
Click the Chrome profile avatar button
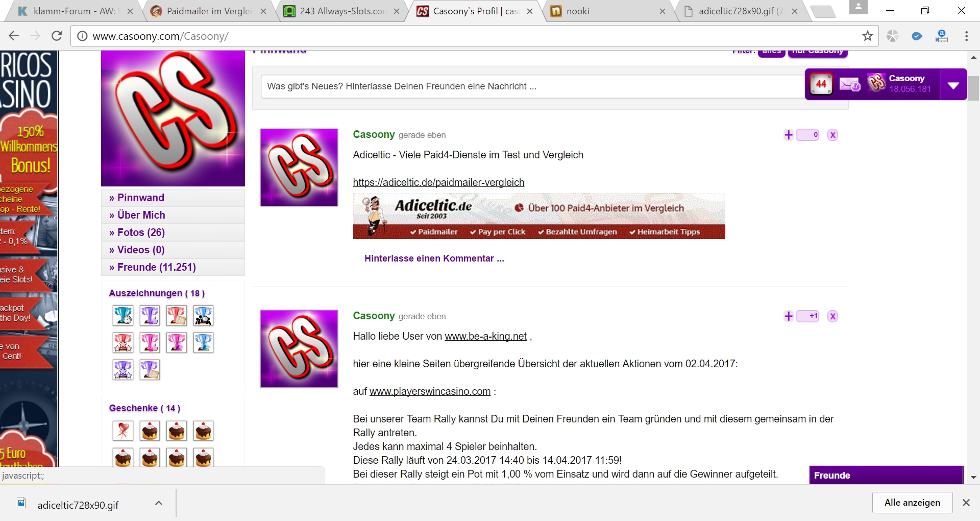click(x=859, y=7)
